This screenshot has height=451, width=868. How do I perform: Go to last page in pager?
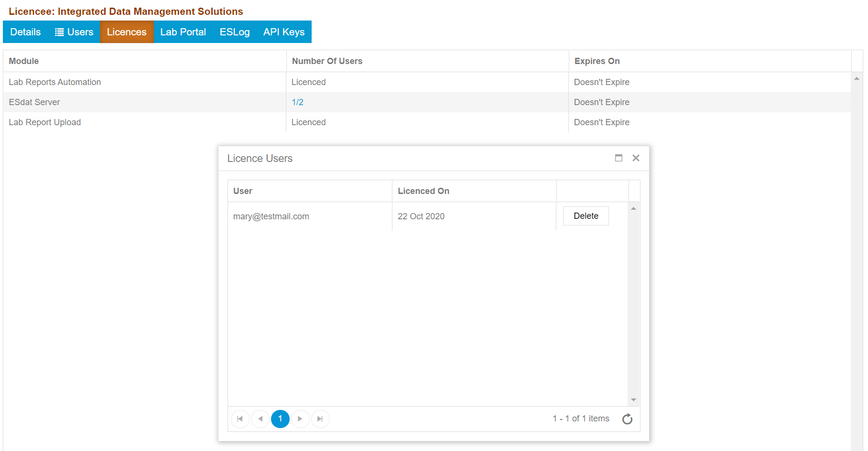coord(320,419)
